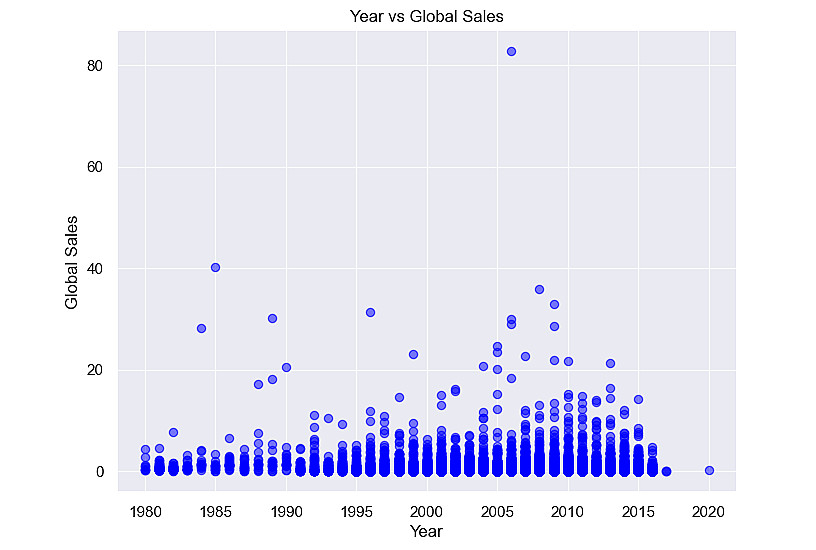Select the 1999 point near 23 sales
This screenshot has width=816, height=550.
(x=413, y=354)
